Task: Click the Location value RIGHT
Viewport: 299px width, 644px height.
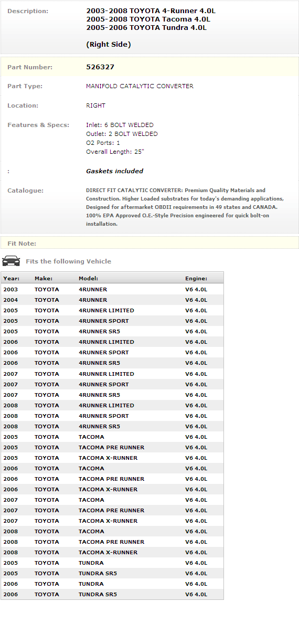Action: pos(95,105)
